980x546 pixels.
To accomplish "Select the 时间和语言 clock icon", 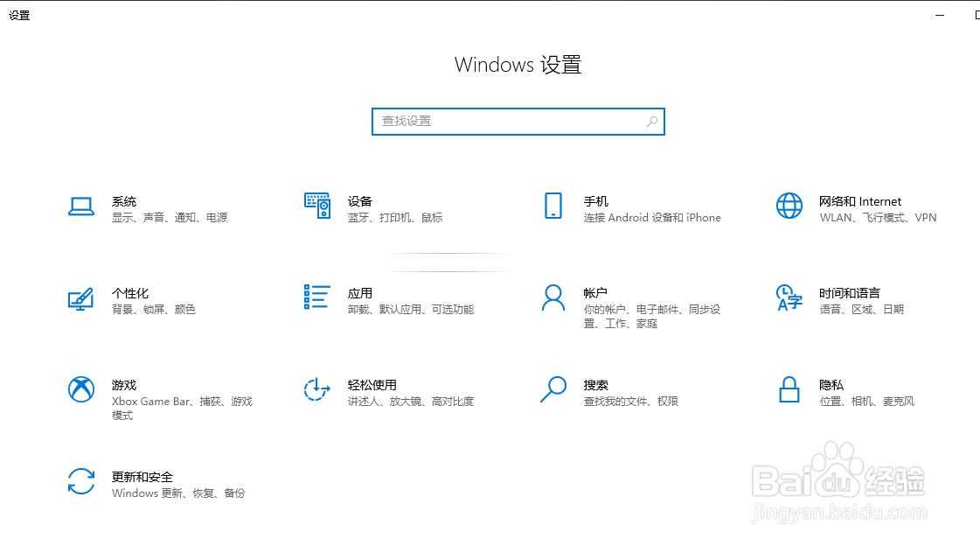I will [789, 298].
